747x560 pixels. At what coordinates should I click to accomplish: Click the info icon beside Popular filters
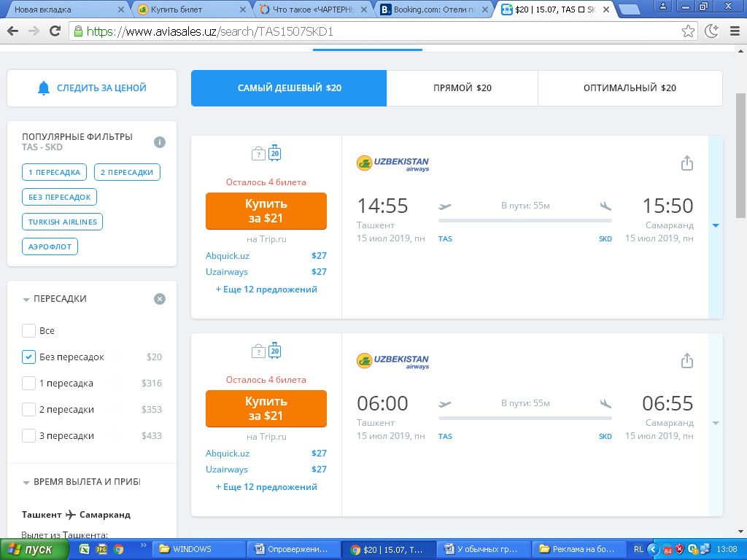[x=160, y=142]
